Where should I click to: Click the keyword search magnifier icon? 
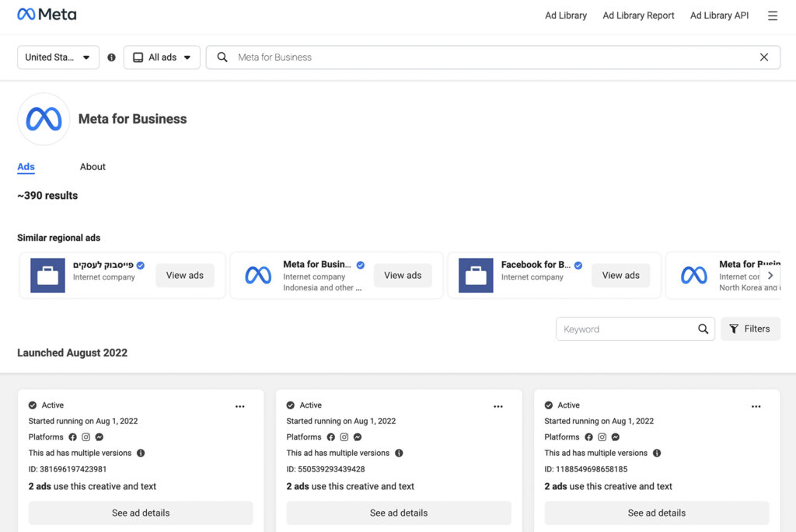click(x=703, y=329)
